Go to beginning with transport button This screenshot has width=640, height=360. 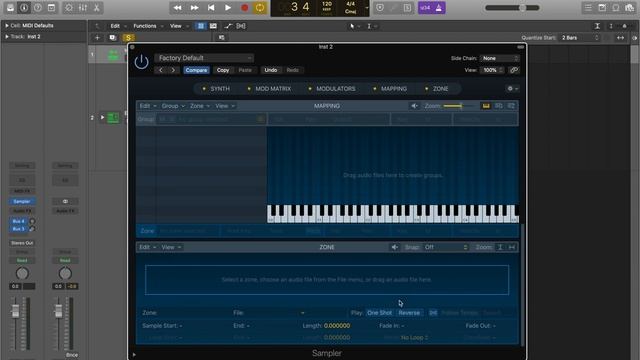(211, 8)
